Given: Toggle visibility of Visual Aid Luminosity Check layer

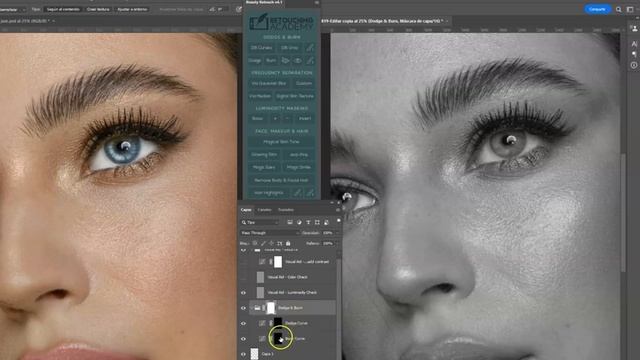Looking at the screenshot, I should [x=243, y=293].
